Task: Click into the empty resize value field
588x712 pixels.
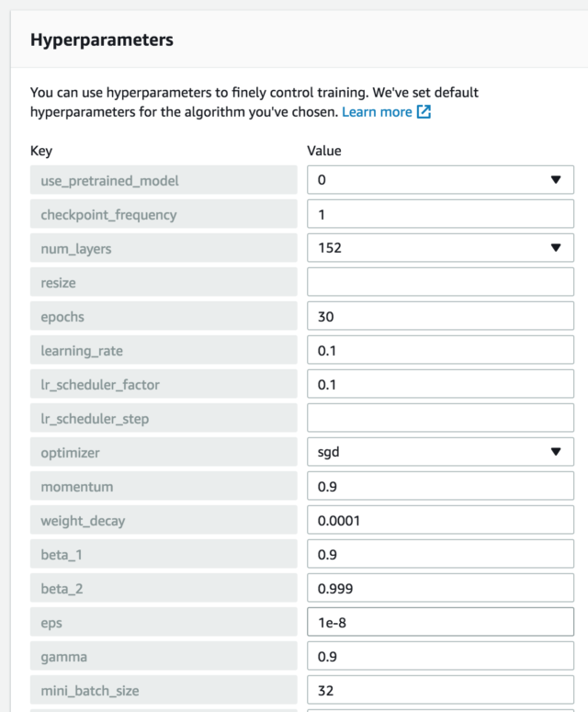Action: pos(440,282)
